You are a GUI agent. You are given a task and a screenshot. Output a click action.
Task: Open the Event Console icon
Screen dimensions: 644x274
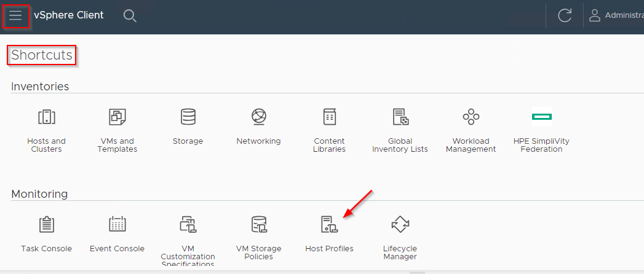(117, 224)
